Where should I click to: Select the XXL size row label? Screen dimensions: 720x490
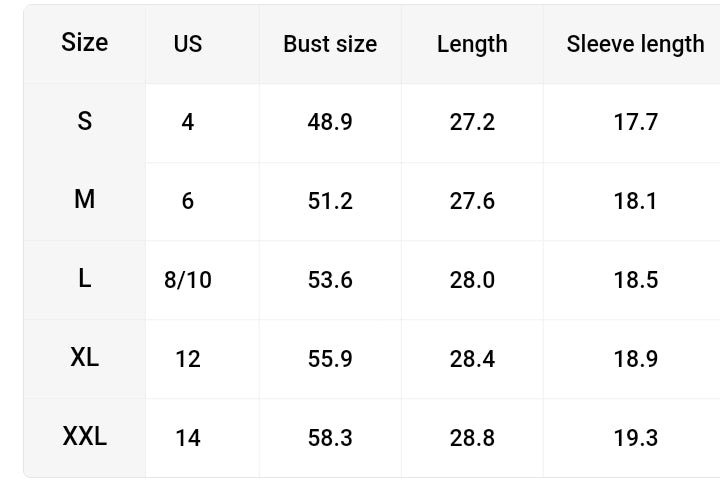84,436
